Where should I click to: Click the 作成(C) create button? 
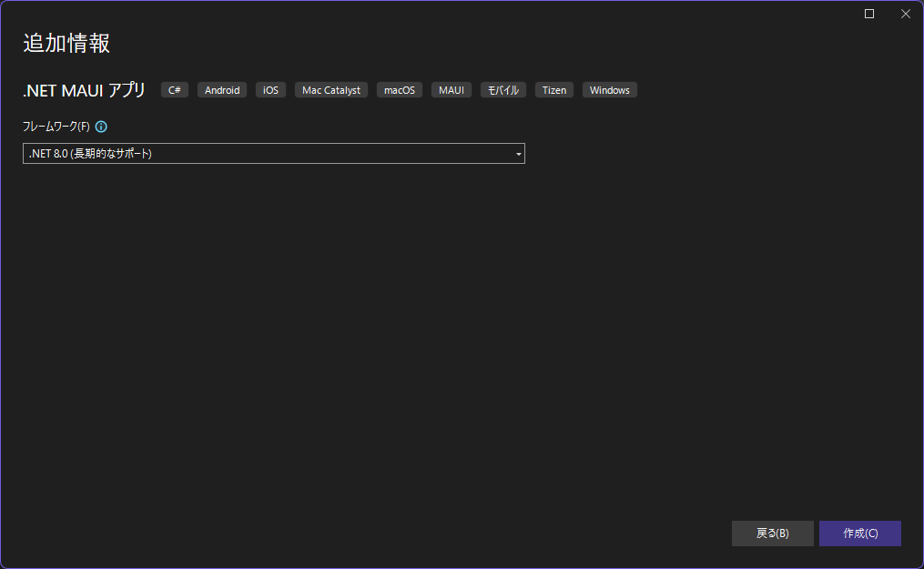[x=859, y=533]
